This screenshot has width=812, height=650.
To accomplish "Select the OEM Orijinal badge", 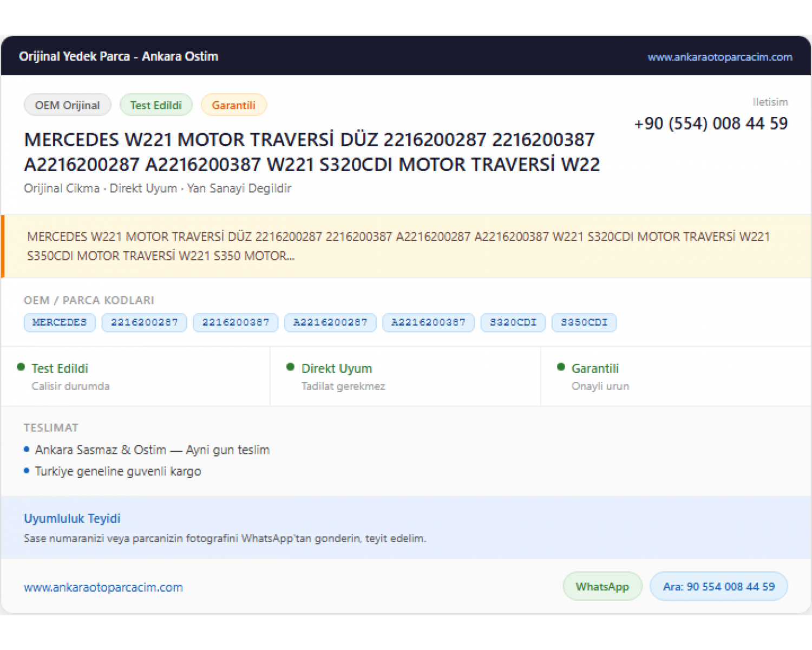I will pos(68,105).
